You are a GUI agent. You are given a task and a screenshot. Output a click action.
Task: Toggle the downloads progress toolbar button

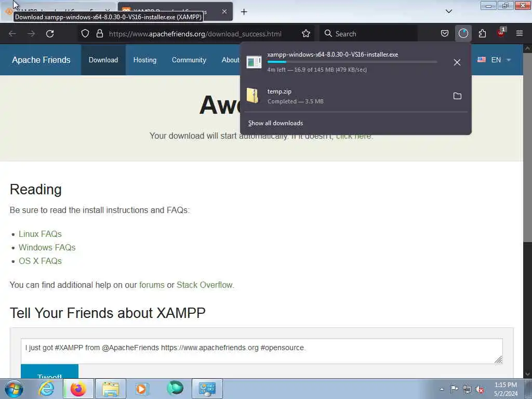463,33
